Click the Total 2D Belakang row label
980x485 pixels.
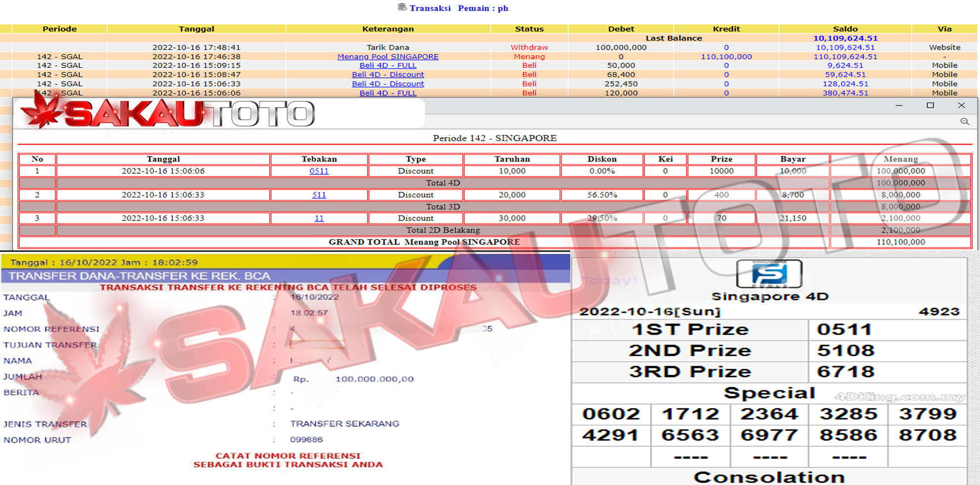(442, 230)
